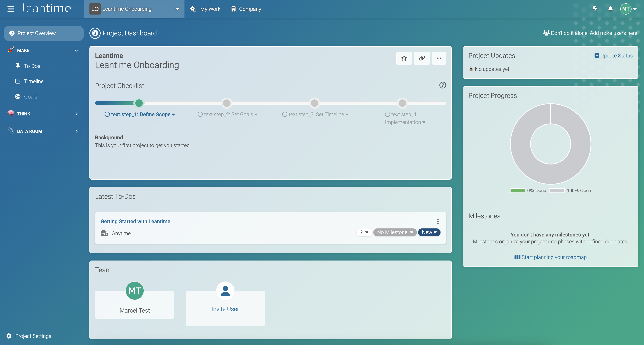The image size is (644, 345).
Task: Open the New status dropdown
Action: 429,232
